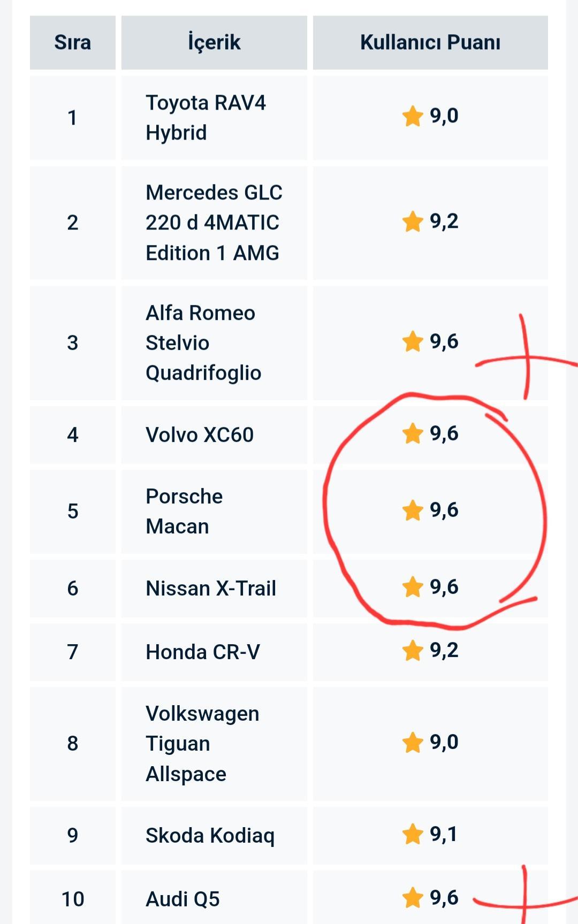Open the Toyota RAV4 Hybrid entry
This screenshot has height=924, width=578.
206,117
